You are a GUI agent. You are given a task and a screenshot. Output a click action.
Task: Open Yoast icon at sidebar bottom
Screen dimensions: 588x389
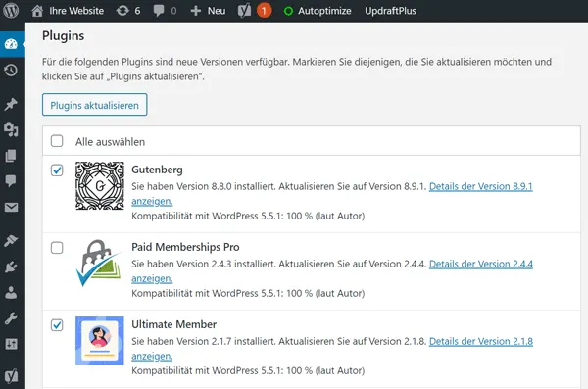[x=11, y=376]
